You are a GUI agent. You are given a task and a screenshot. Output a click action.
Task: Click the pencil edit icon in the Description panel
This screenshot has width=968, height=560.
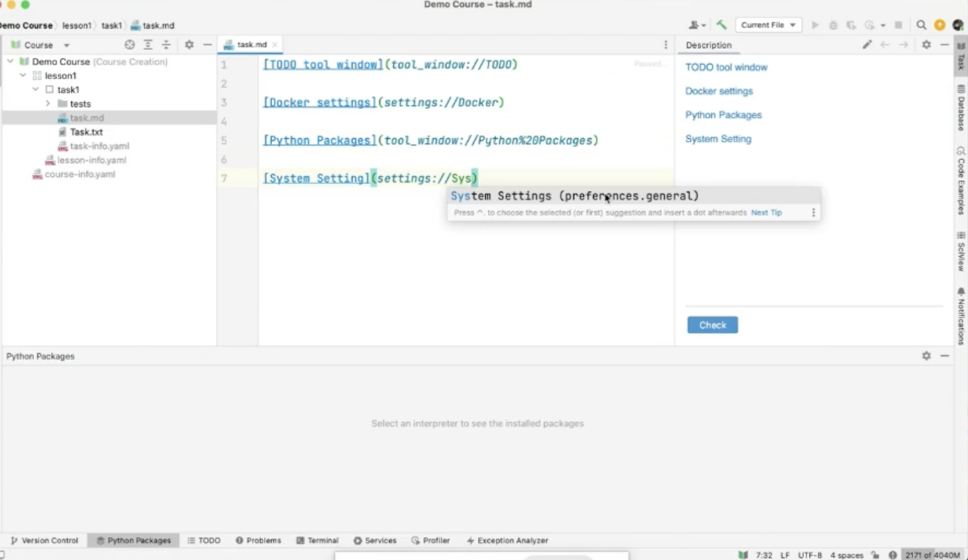point(867,44)
